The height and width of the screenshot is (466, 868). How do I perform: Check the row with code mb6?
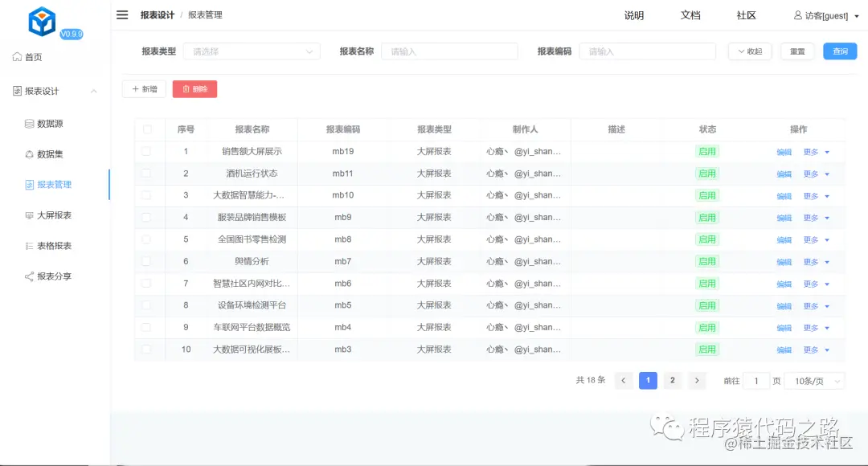(147, 284)
